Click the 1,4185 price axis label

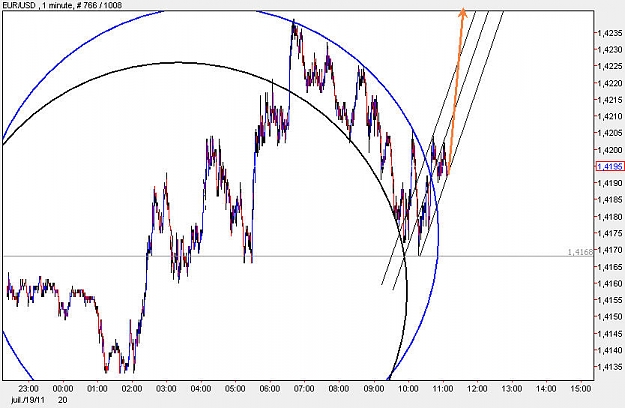[x=611, y=200]
